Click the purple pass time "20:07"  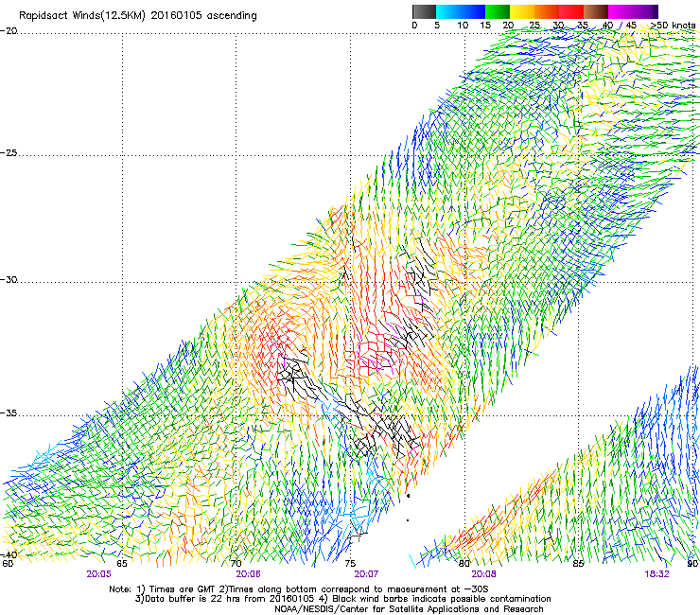[366, 574]
